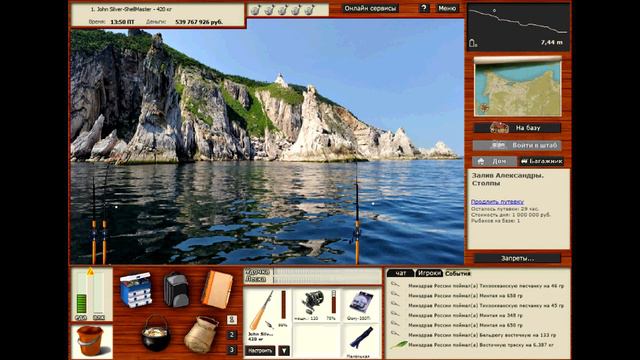Screen dimensions: 640x360
Task: Switch to the Игроки tab
Action: (x=429, y=273)
